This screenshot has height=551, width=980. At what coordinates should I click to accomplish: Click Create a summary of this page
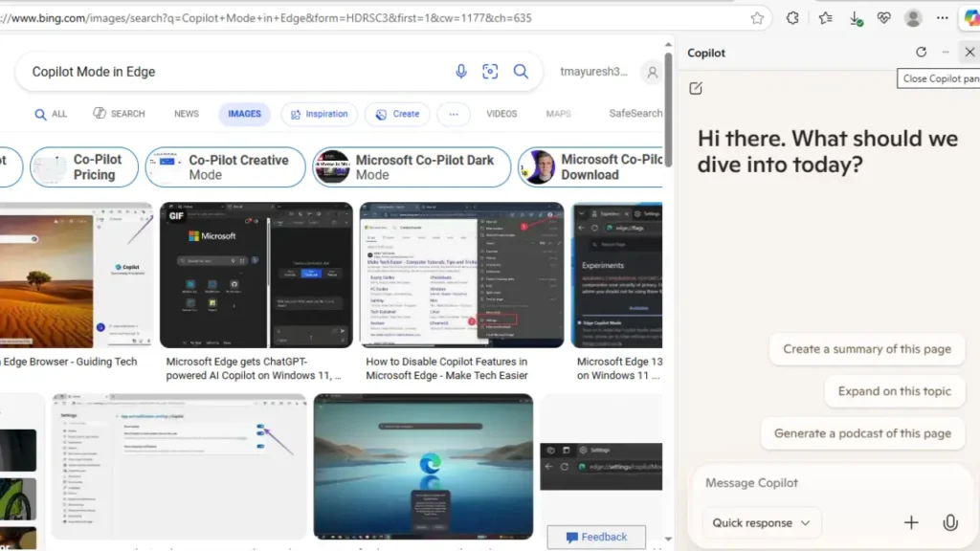click(867, 349)
